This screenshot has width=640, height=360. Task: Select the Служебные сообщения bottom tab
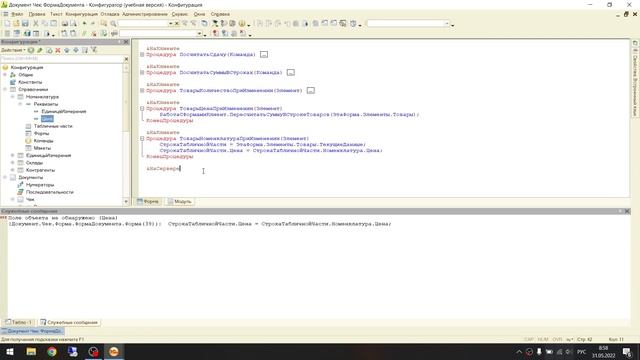coord(69,322)
